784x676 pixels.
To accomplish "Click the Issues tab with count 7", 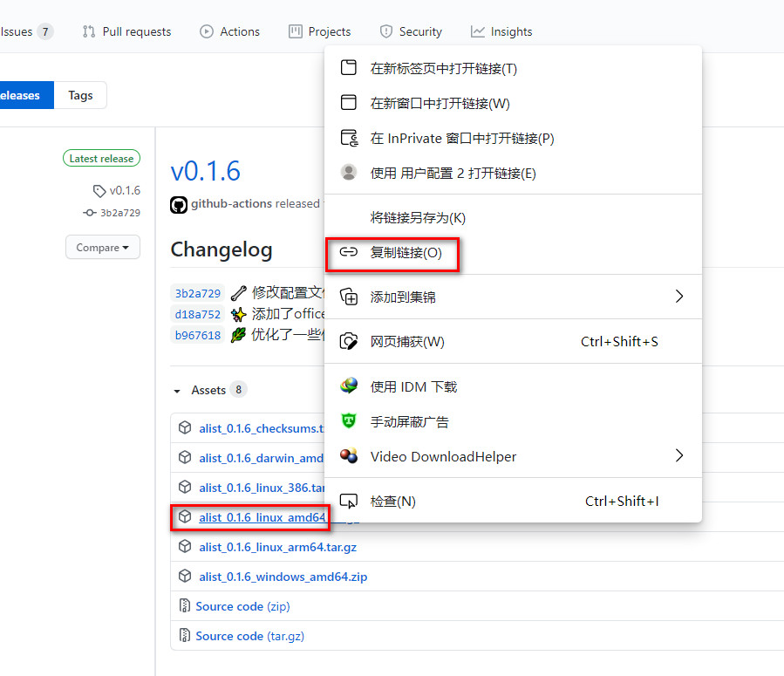I will click(x=26, y=31).
